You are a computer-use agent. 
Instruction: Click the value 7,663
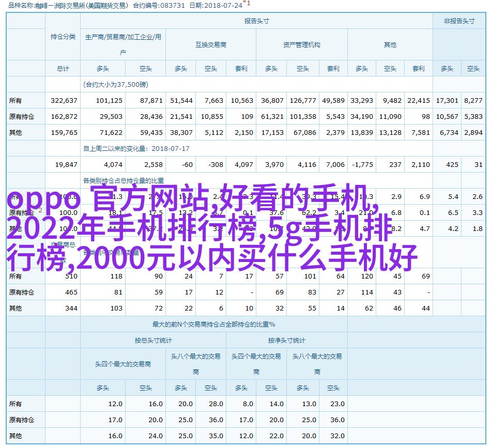pos(214,100)
